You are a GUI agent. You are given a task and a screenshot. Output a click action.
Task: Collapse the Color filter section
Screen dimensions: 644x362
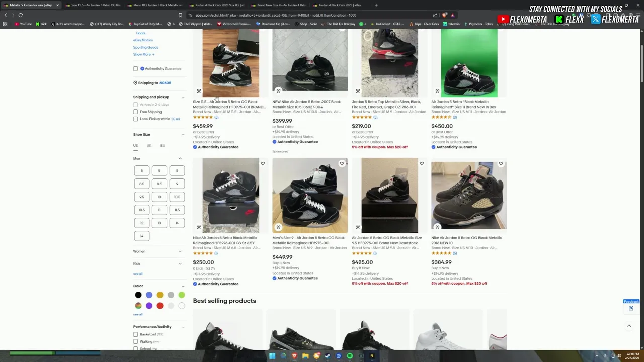pyautogui.click(x=183, y=286)
